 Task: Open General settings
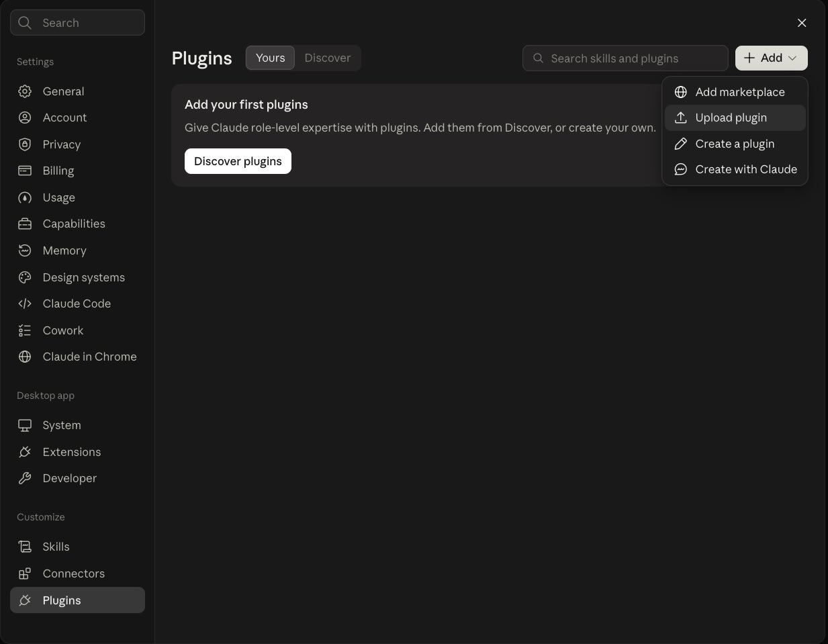pyautogui.click(x=77, y=91)
